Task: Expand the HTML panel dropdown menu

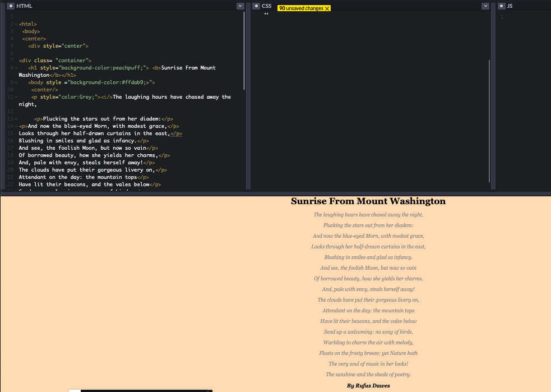Action: click(x=240, y=6)
